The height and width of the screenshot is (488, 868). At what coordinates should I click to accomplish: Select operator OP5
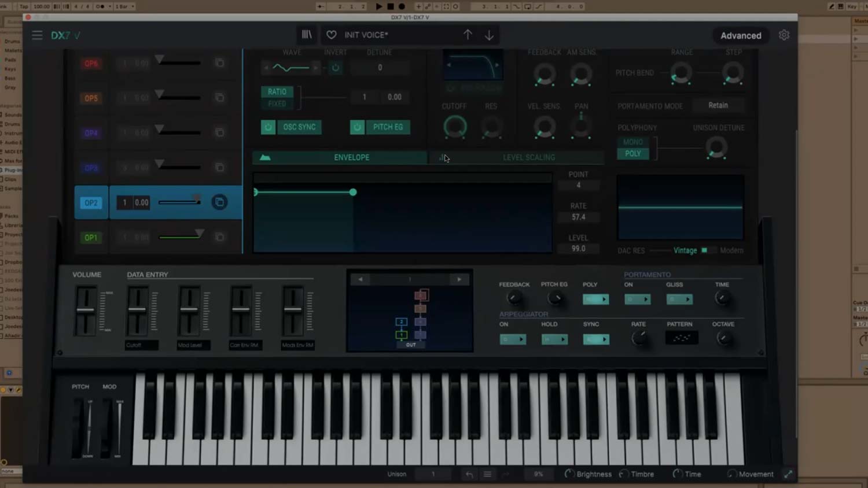[91, 98]
